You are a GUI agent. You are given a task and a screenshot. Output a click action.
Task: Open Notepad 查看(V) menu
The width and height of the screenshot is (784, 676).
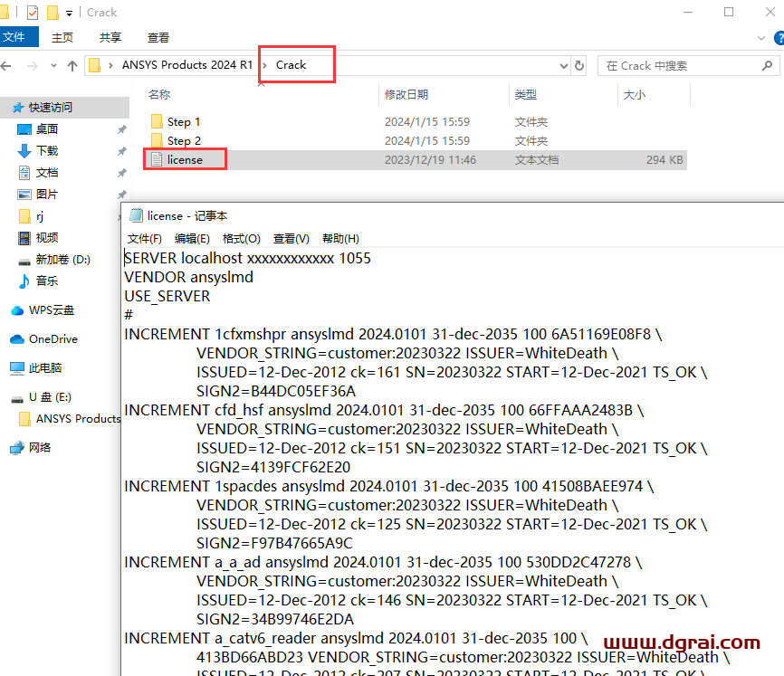pyautogui.click(x=291, y=239)
